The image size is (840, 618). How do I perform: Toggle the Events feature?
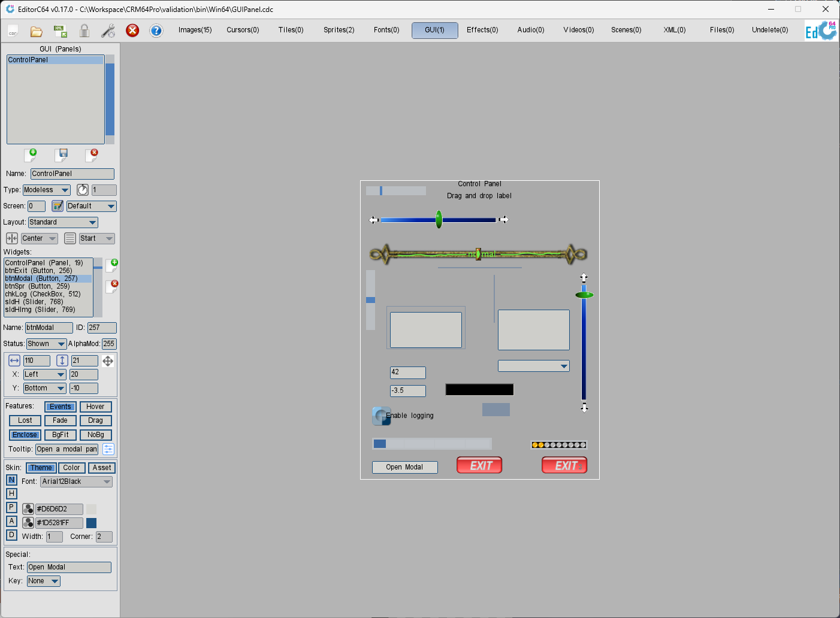tap(61, 407)
